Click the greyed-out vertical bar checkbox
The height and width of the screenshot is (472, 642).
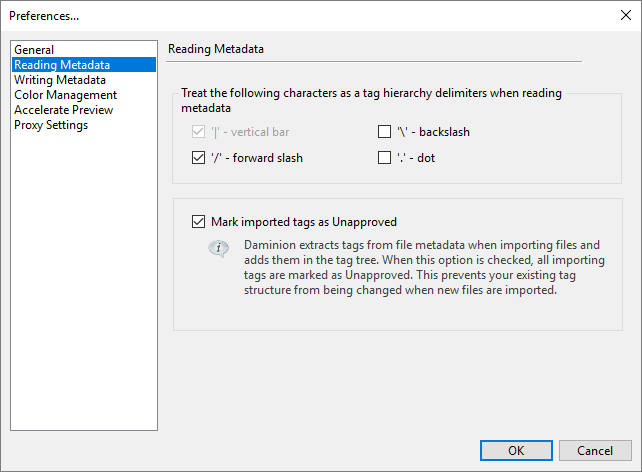(x=197, y=132)
